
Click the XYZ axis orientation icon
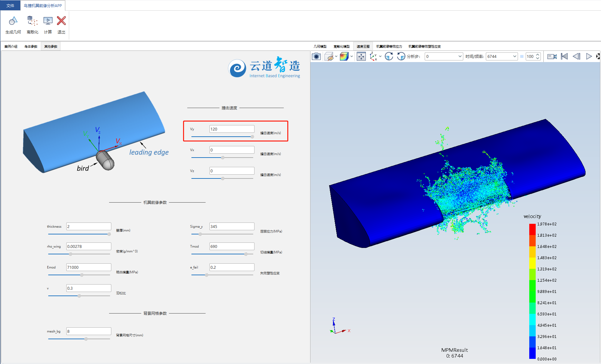[x=374, y=57]
